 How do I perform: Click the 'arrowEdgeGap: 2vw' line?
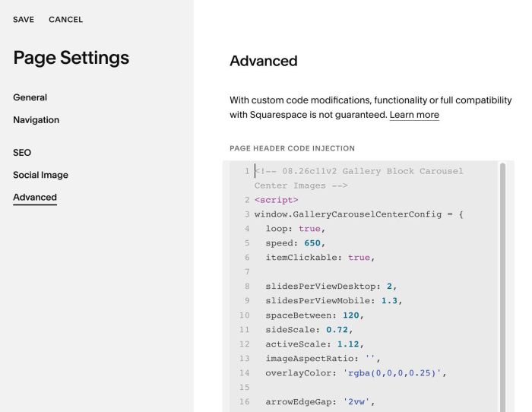pos(320,402)
